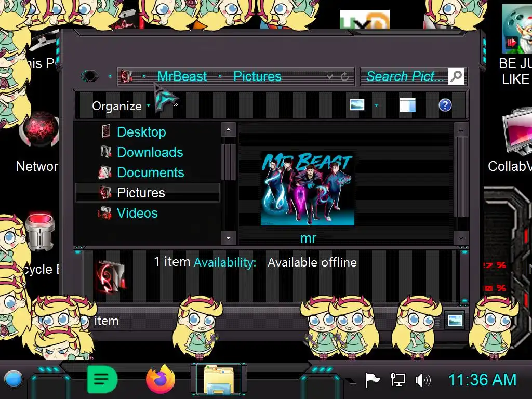The image size is (532, 399).
Task: Click the folder icon in details pane
Action: pos(112,276)
